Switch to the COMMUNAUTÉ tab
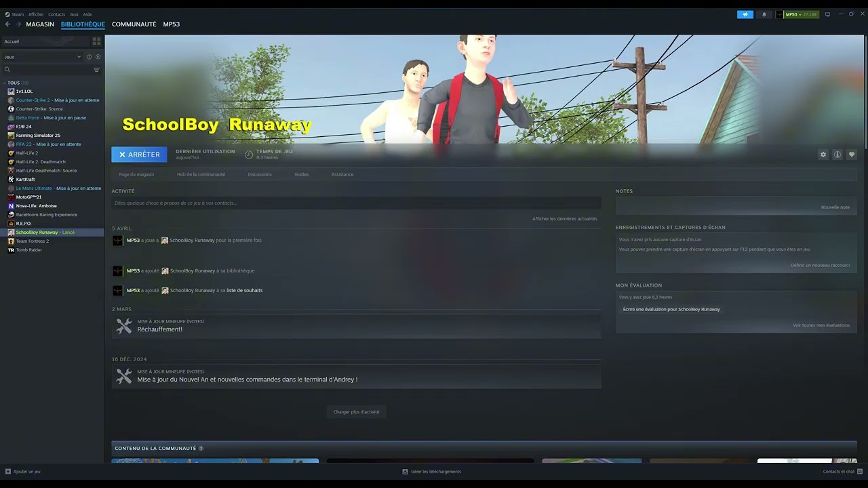 (x=134, y=24)
